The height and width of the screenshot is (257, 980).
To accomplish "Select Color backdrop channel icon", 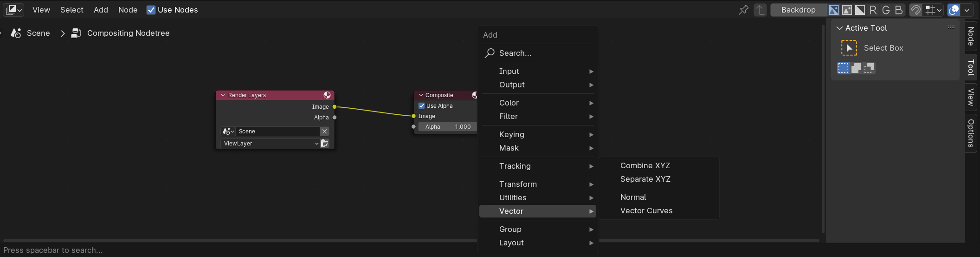I will (x=847, y=10).
